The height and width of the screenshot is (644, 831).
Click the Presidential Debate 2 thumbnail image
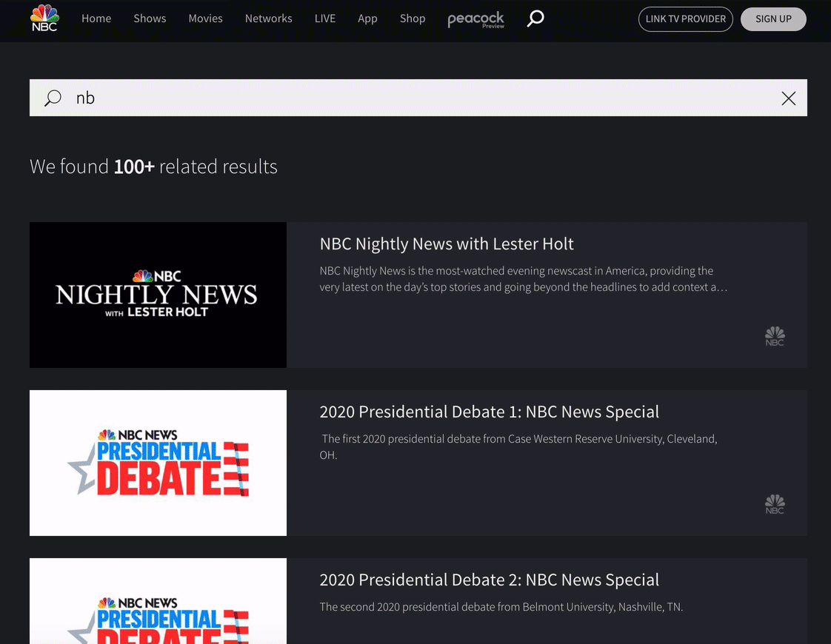click(x=158, y=601)
